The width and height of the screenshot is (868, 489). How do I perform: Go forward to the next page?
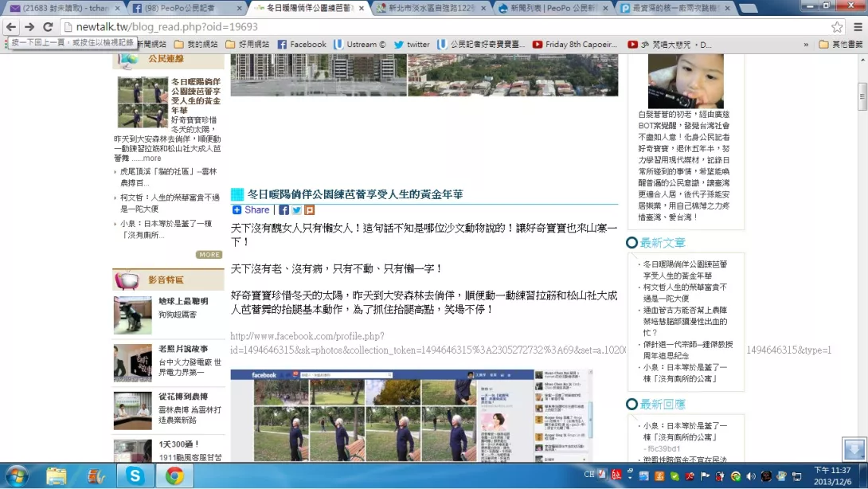pos(29,26)
